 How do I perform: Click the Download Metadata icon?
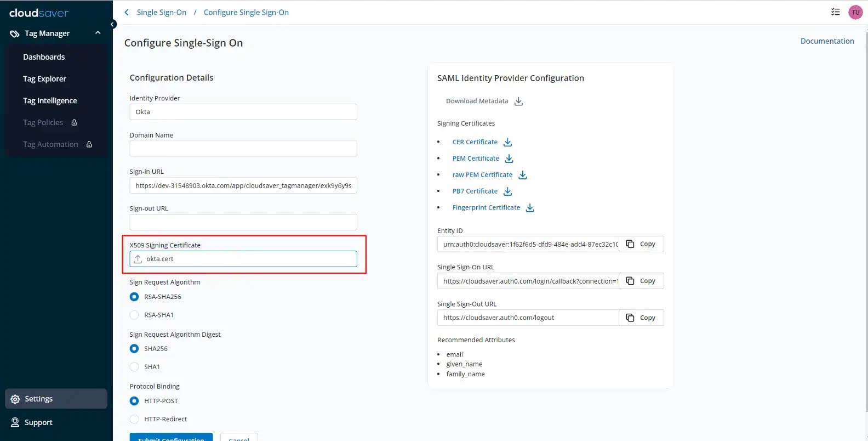(518, 101)
